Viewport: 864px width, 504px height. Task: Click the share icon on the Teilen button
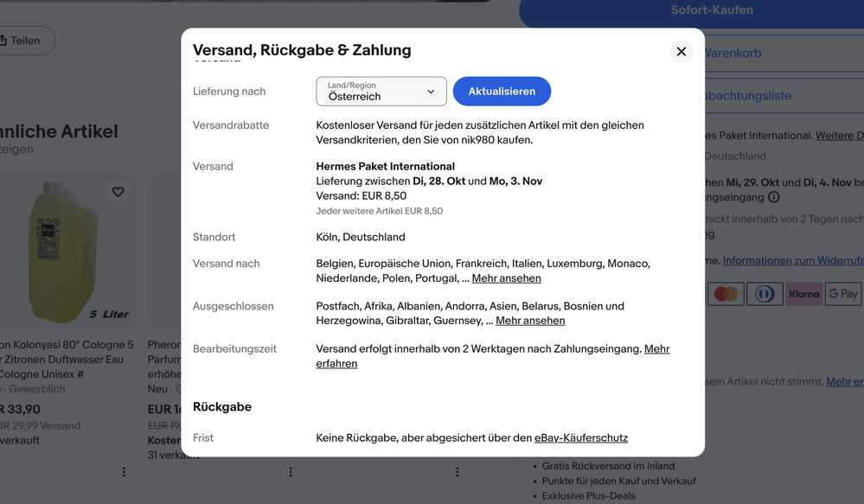tap(4, 40)
